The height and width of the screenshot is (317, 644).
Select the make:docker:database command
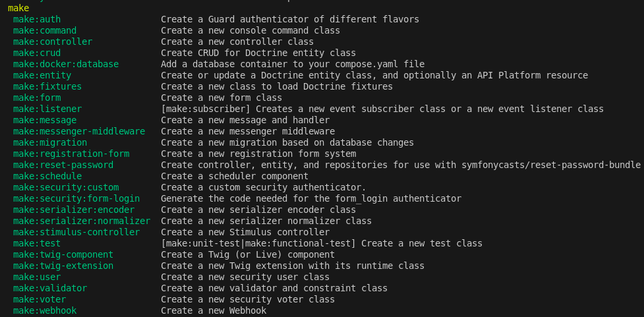pyautogui.click(x=65, y=65)
